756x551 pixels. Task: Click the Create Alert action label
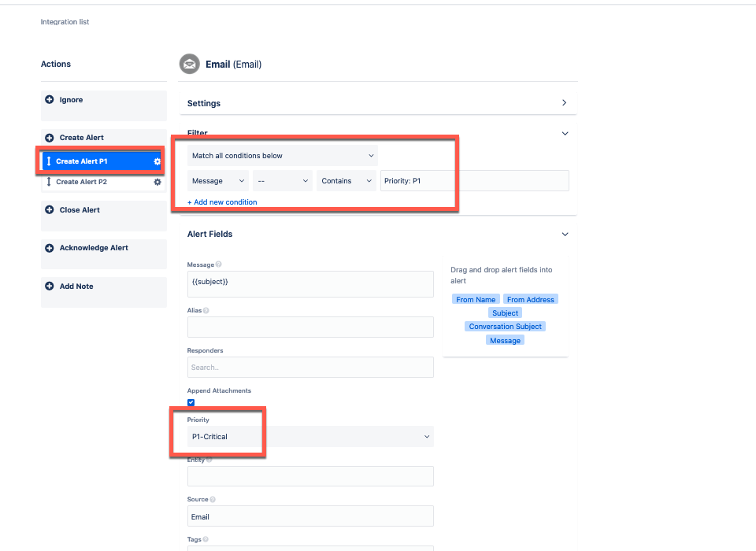pos(81,138)
